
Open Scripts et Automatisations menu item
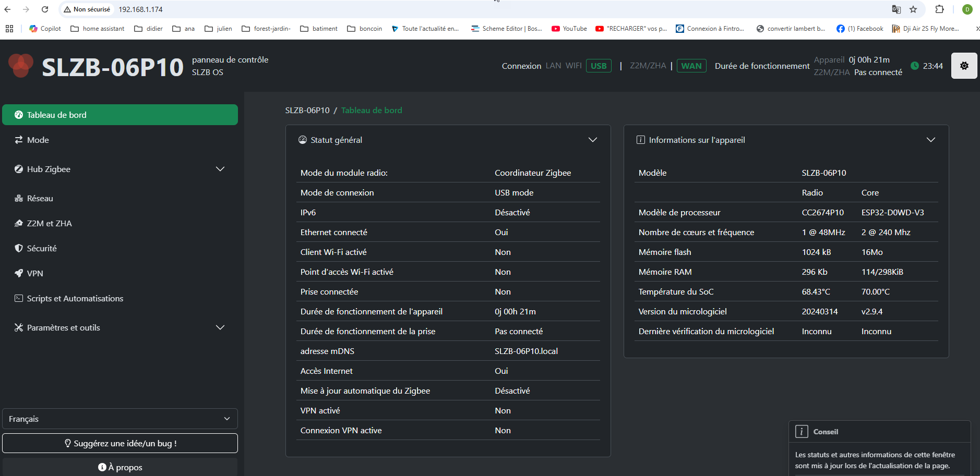(x=120, y=298)
